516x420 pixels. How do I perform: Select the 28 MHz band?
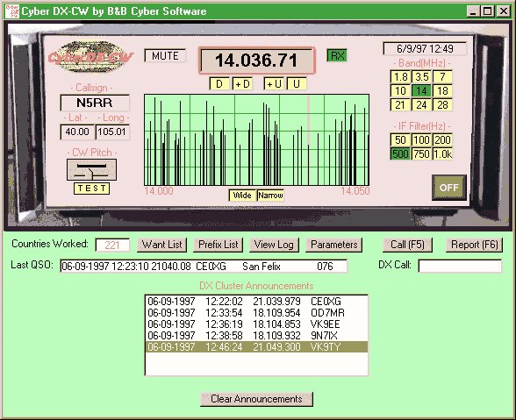tap(442, 105)
